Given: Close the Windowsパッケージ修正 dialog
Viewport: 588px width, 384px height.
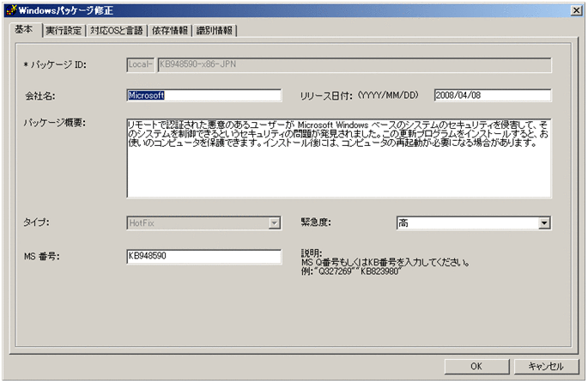Looking at the screenshot, I should 576,10.
